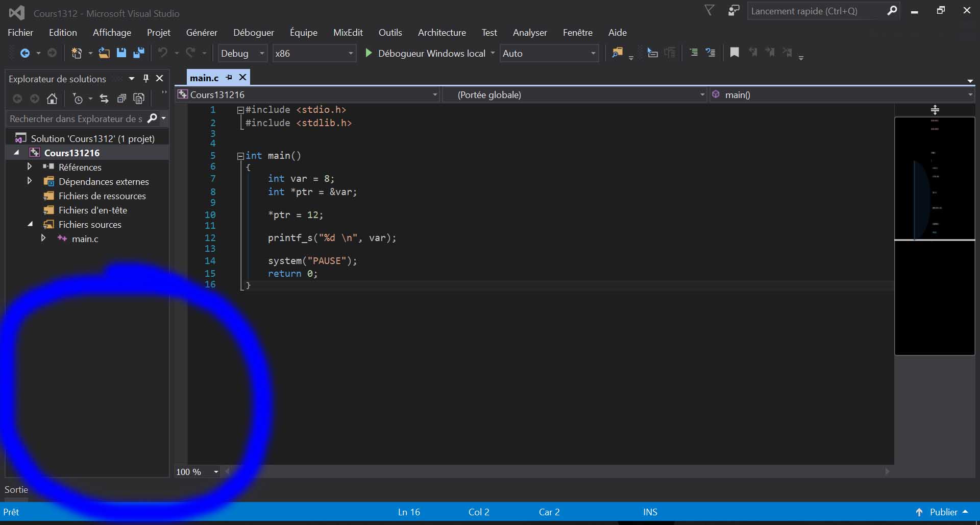980x525 pixels.
Task: Pin the Explorateur de solutions panel
Action: [146, 79]
